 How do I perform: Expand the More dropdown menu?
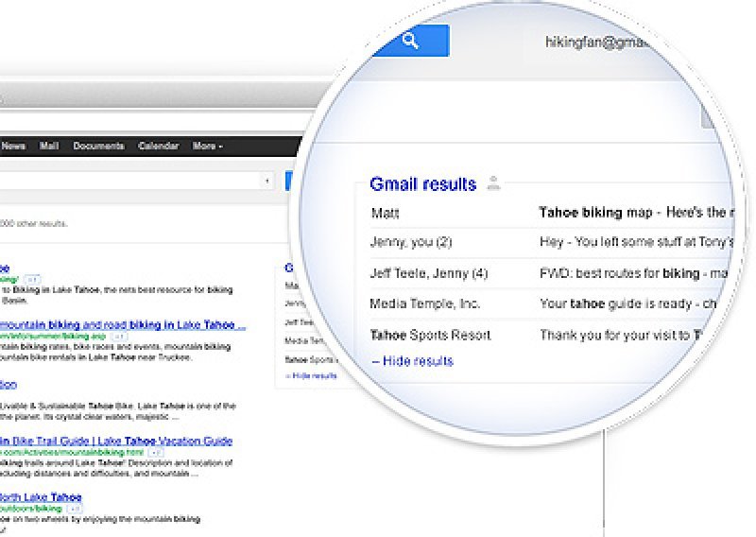207,146
